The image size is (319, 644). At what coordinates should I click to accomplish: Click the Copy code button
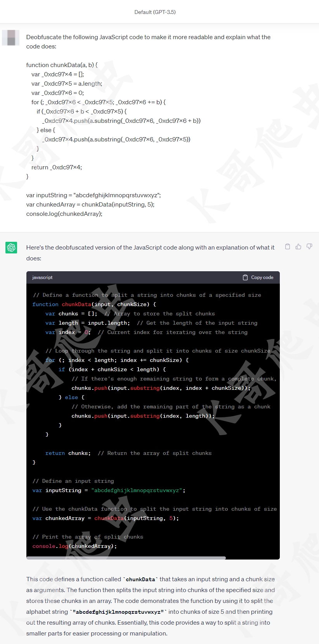[258, 277]
